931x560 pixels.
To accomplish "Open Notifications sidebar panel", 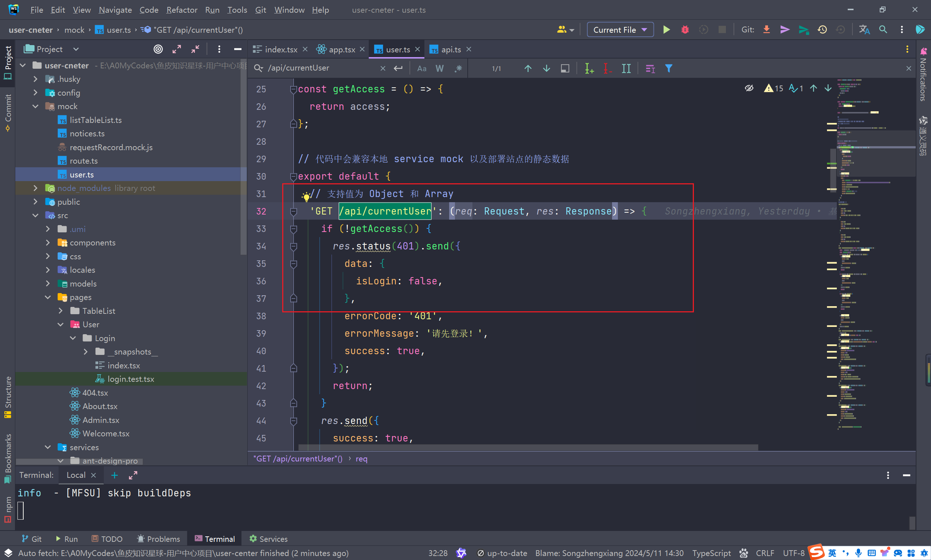I will [x=923, y=75].
